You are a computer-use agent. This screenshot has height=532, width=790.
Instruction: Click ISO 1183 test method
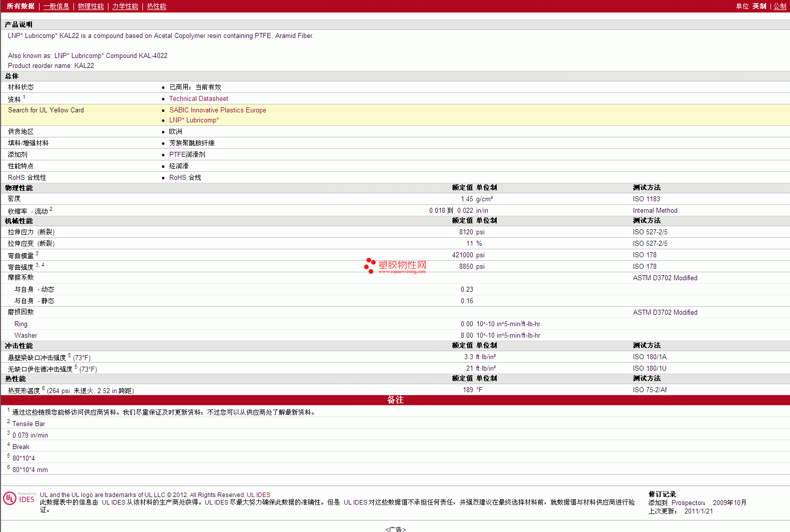tap(646, 199)
